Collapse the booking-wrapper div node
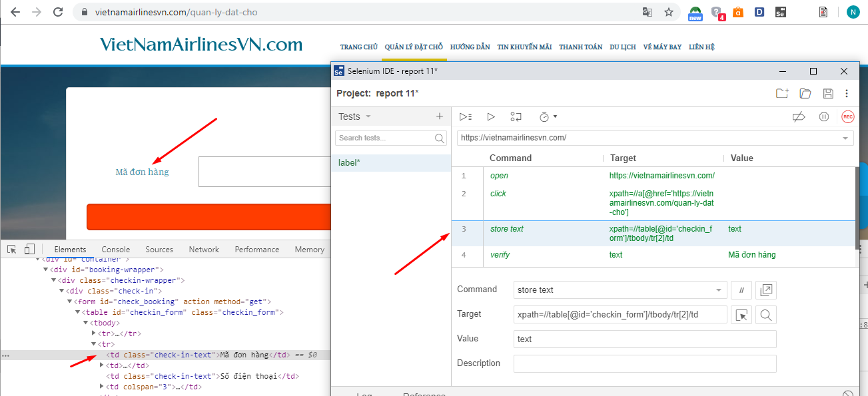Viewport: 868px width, 396px height. 46,270
